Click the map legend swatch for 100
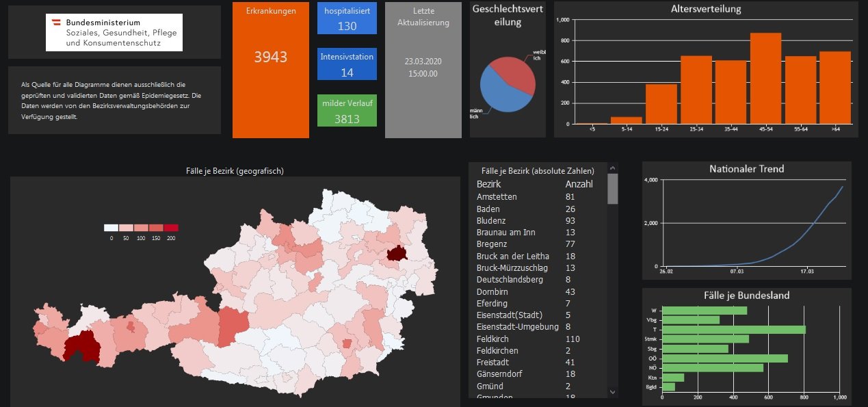This screenshot has width=868, height=407. (x=142, y=227)
